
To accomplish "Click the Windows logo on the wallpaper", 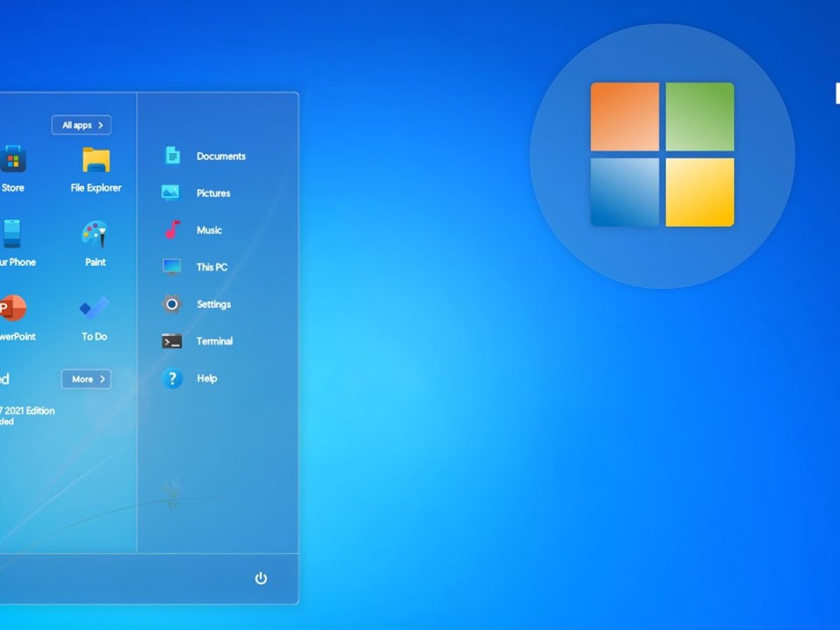I will (x=662, y=155).
